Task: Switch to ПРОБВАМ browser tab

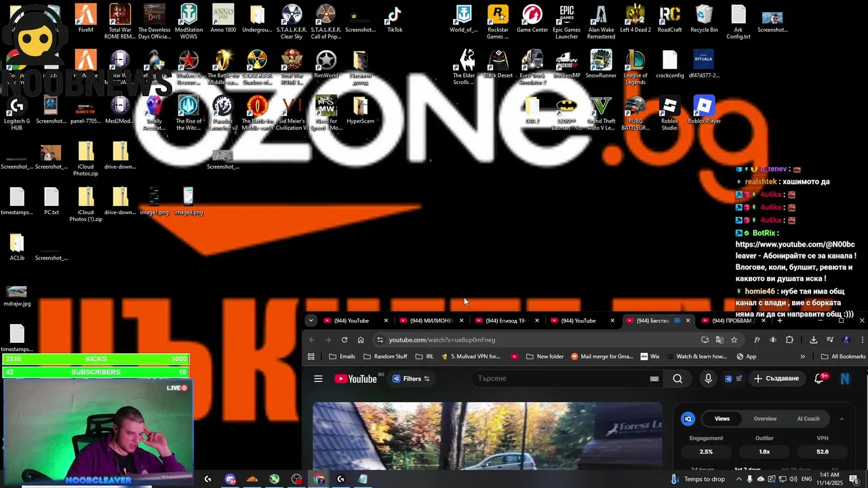Action: [732, 321]
